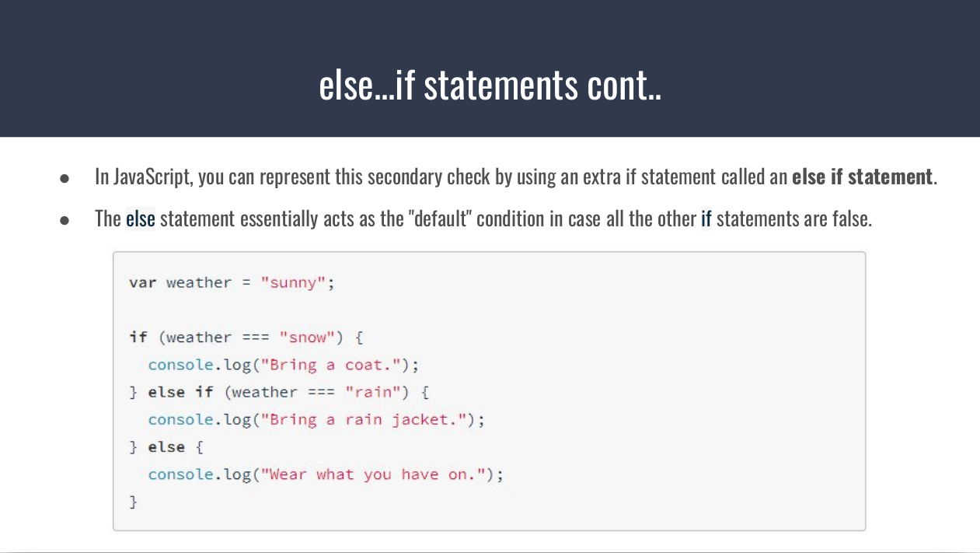Click the first bullet point marker
Image resolution: width=980 pixels, height=553 pixels.
(65, 178)
